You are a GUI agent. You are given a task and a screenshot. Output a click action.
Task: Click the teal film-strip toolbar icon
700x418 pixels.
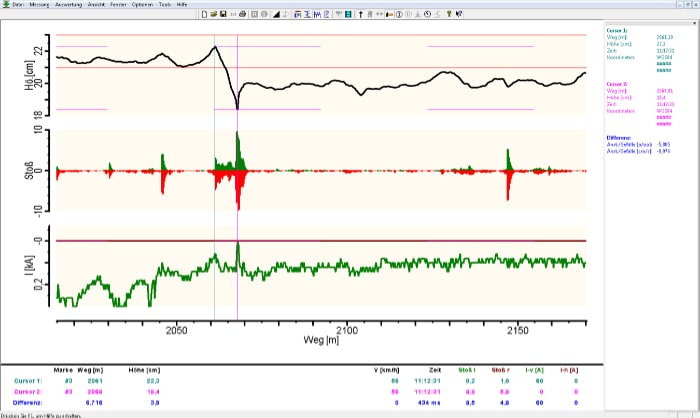(x=347, y=15)
